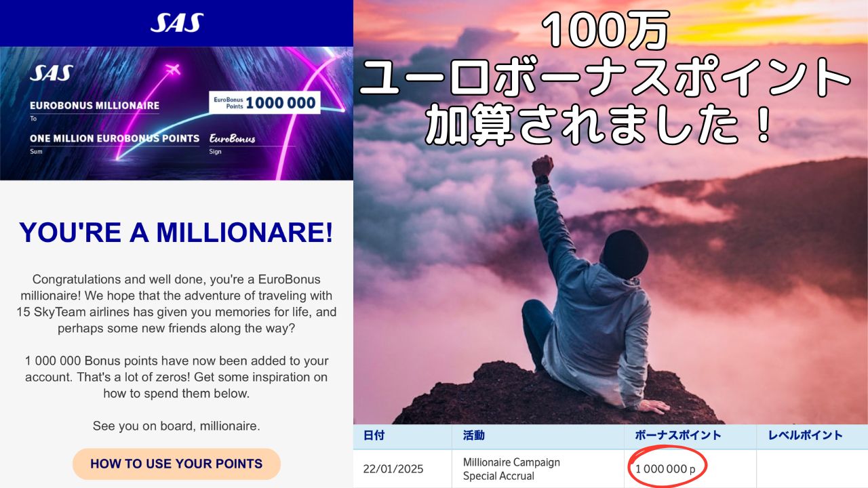Click the airplane icon on the banner

pos(172,70)
